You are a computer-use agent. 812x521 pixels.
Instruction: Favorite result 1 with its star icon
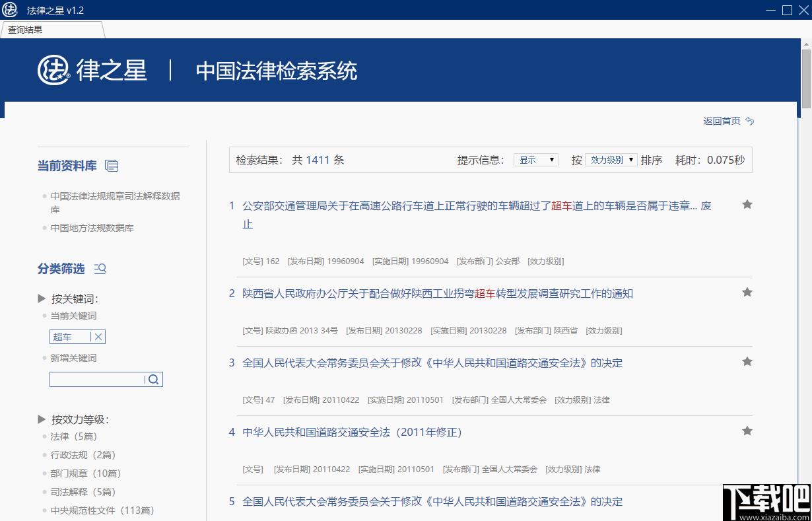(747, 205)
